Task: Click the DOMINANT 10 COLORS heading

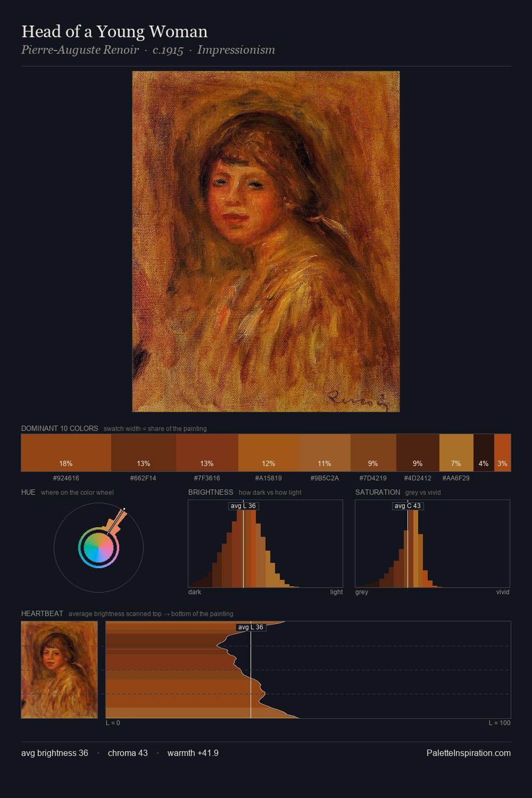Action: pos(60,428)
